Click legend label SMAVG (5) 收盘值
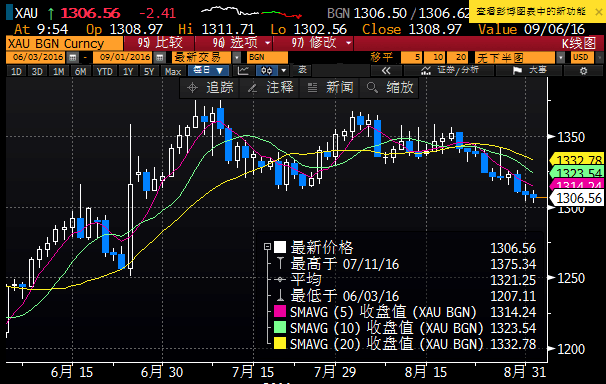This screenshot has height=384, width=606. pos(383,312)
